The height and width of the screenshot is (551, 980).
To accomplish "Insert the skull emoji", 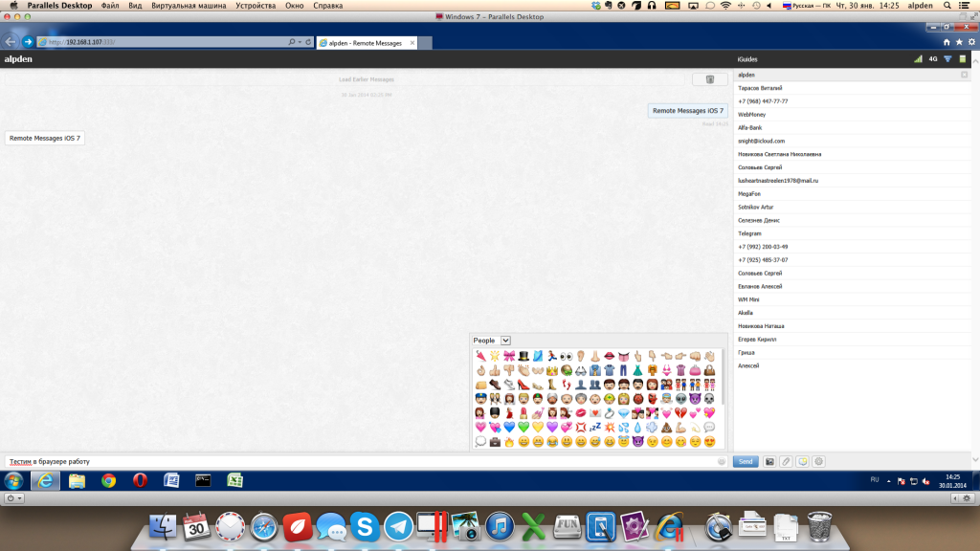I will click(709, 399).
